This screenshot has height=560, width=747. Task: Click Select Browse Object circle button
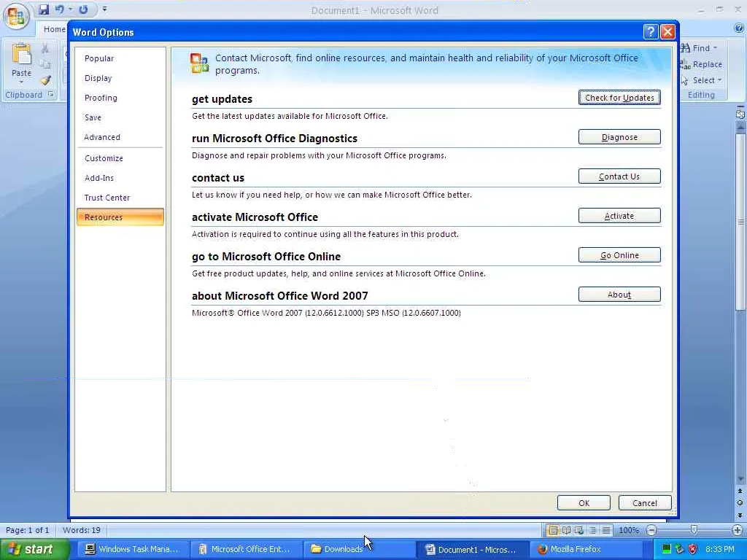coord(740,502)
